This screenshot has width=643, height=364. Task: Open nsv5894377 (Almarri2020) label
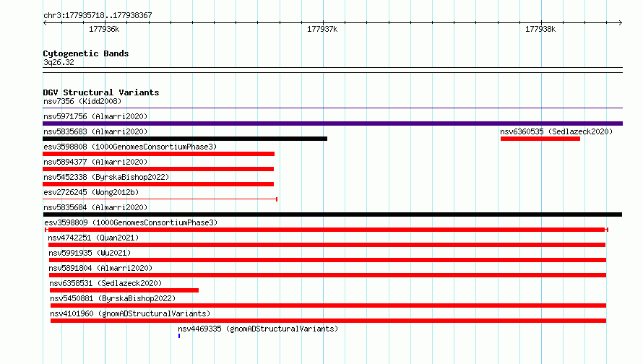click(95, 162)
